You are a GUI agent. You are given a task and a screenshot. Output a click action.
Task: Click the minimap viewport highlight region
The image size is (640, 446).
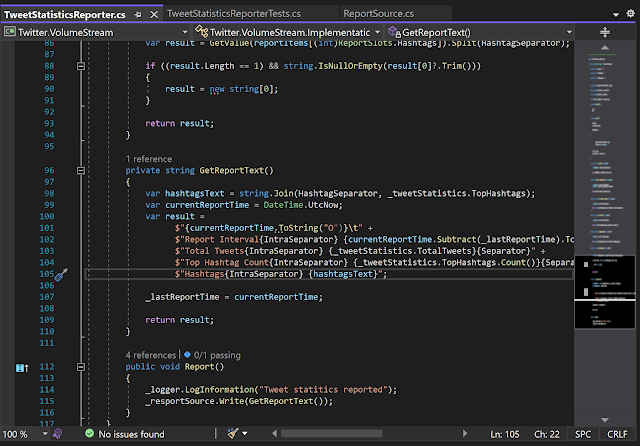point(605,292)
